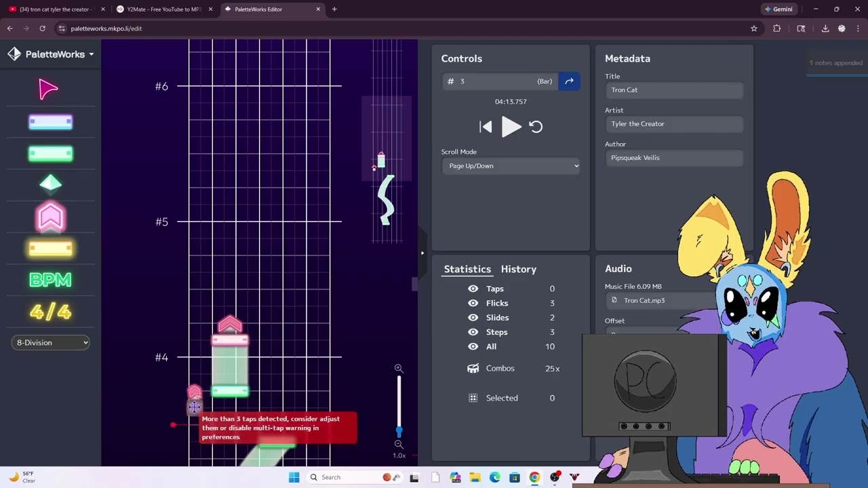This screenshot has height=488, width=868.
Task: Select the 4/4 time signature tool
Action: [x=50, y=312]
